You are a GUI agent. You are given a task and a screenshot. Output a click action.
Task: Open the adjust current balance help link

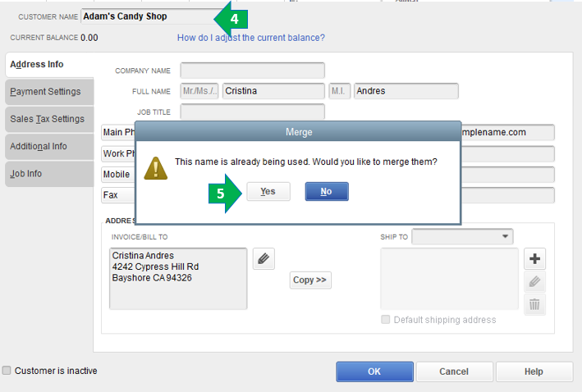(251, 38)
